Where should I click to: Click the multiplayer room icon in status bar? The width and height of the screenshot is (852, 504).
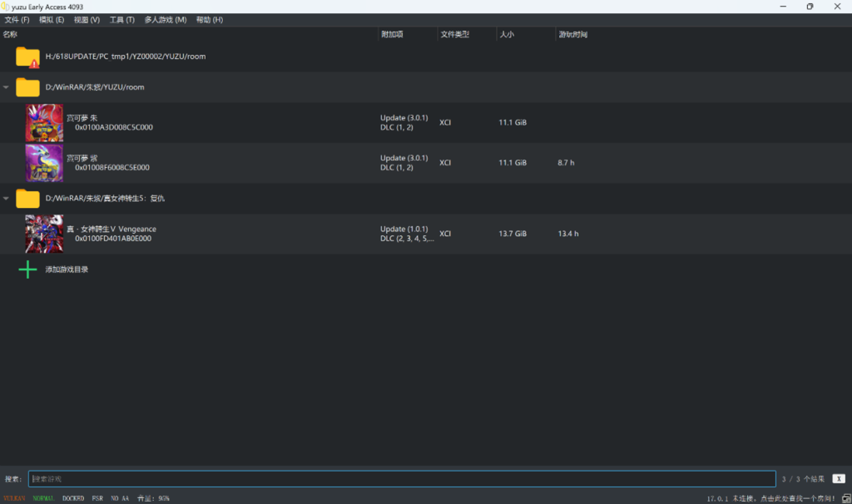(845, 498)
